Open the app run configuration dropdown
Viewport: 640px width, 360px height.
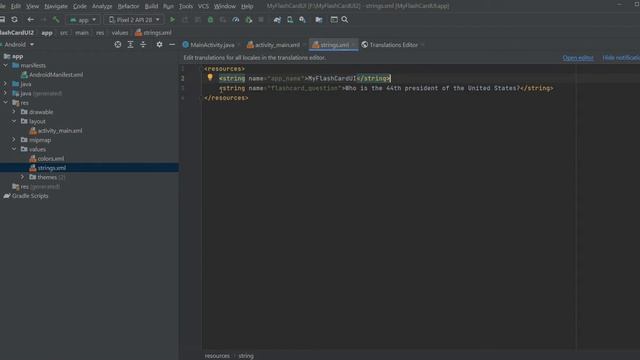pyautogui.click(x=83, y=20)
